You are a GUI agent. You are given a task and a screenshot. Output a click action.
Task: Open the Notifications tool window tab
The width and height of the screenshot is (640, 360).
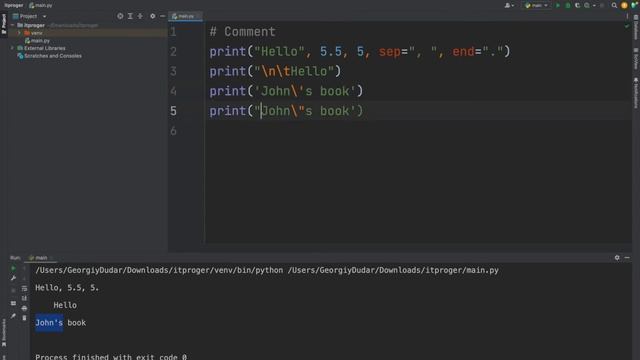pos(636,93)
